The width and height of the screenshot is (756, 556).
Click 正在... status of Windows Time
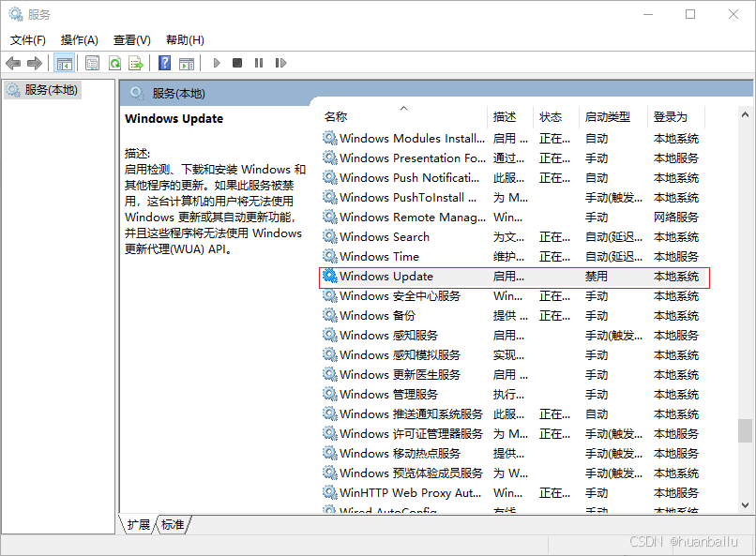(555, 257)
